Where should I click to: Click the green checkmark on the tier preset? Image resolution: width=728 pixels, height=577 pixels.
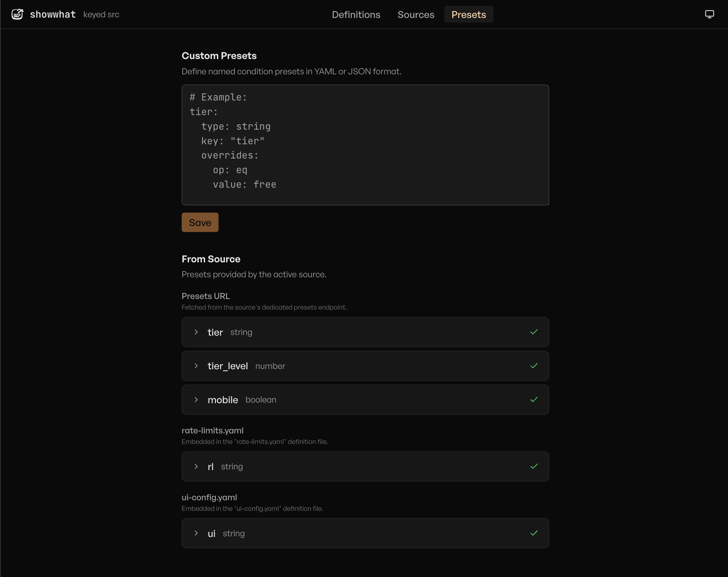point(533,332)
